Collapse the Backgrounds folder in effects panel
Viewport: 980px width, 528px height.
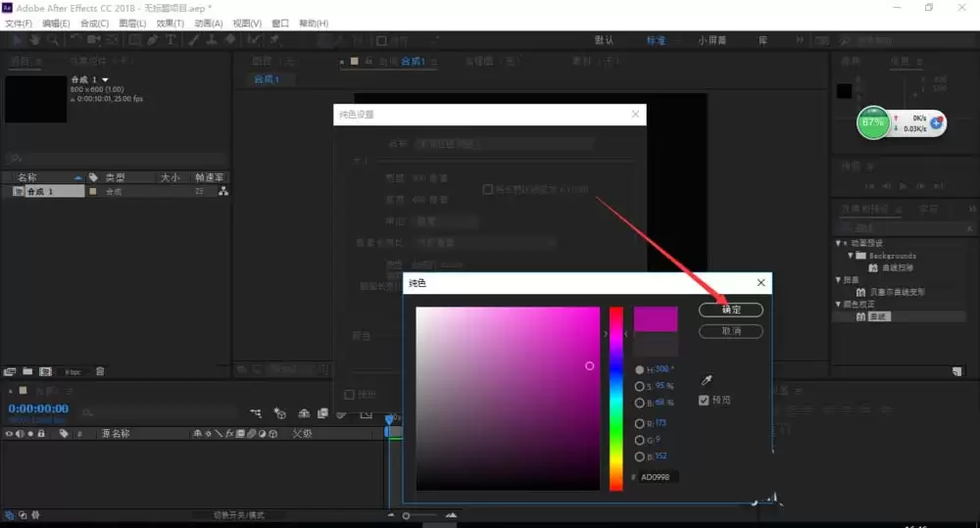(851, 256)
